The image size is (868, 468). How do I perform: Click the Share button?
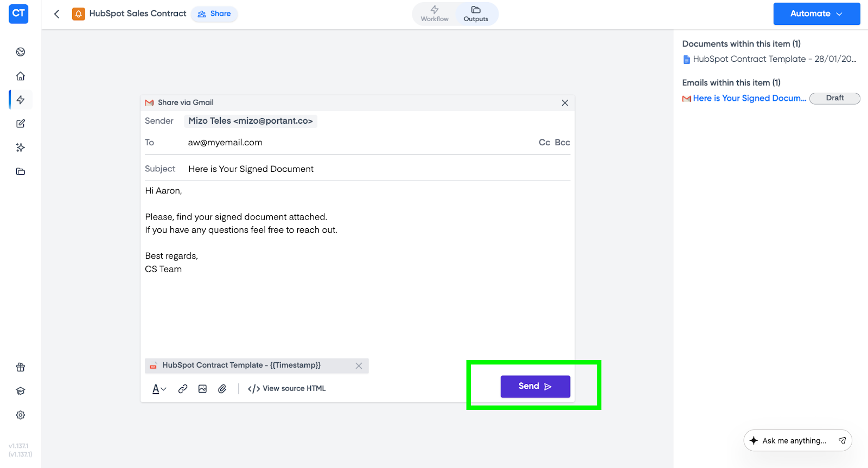(214, 14)
